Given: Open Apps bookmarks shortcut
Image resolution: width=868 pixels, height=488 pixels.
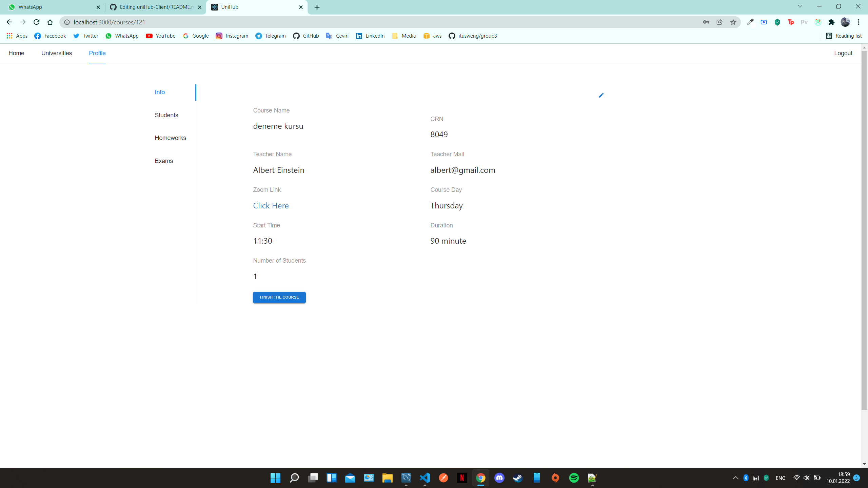Looking at the screenshot, I should 17,36.
